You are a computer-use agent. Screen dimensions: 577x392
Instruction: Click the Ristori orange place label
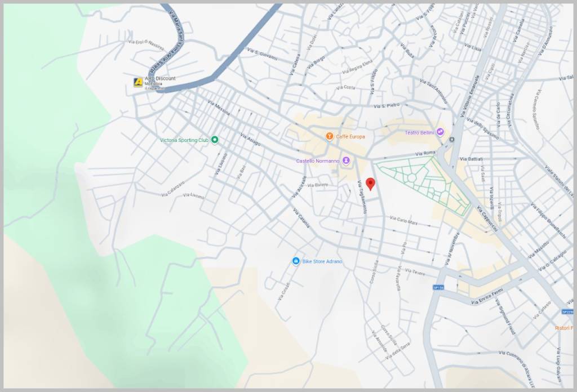[x=563, y=328]
